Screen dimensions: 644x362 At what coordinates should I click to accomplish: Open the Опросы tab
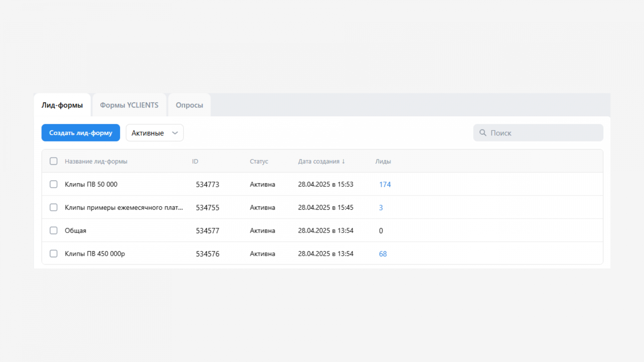[189, 105]
